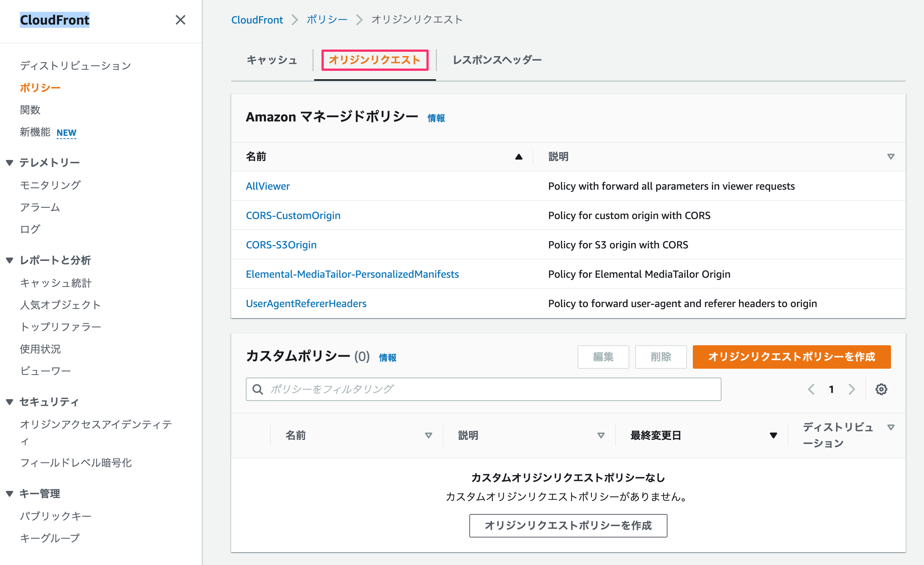Open パブリックキー page
The height and width of the screenshot is (565, 924).
(55, 516)
